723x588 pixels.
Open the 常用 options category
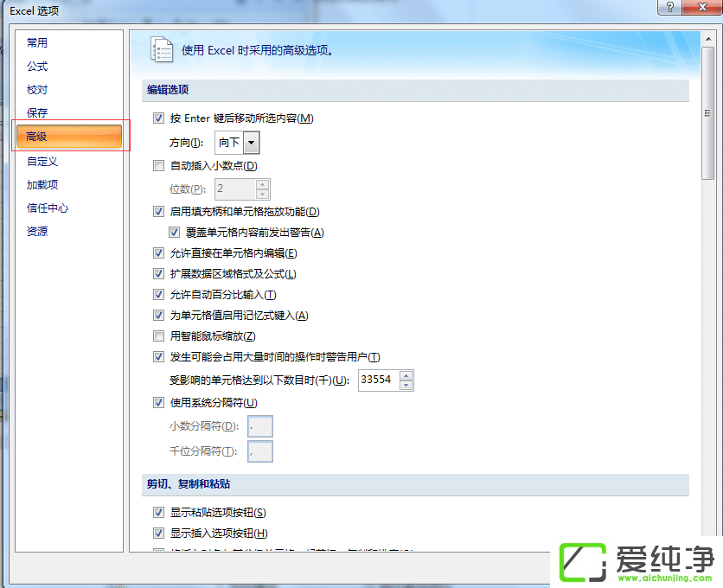point(37,43)
